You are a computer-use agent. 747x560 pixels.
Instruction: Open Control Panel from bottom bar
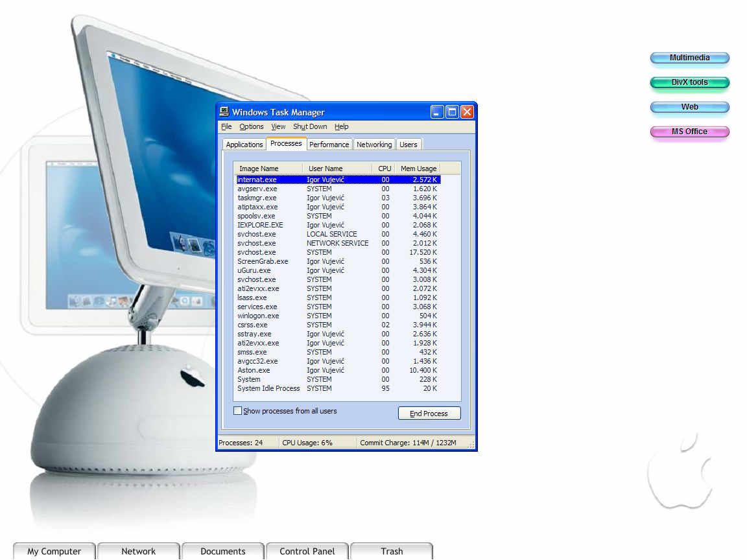pos(307,552)
